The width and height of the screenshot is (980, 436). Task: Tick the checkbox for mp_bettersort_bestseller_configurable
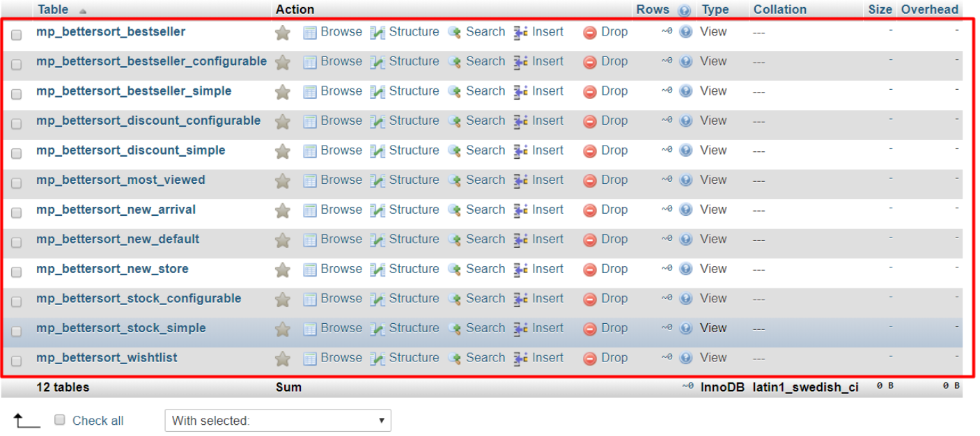tap(17, 64)
